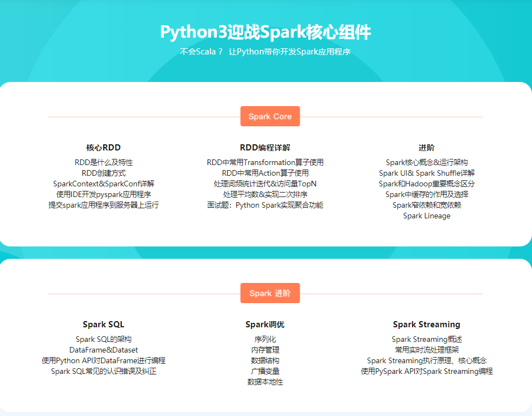Click the 广播变量 item
532x416 pixels.
pyautogui.click(x=265, y=371)
